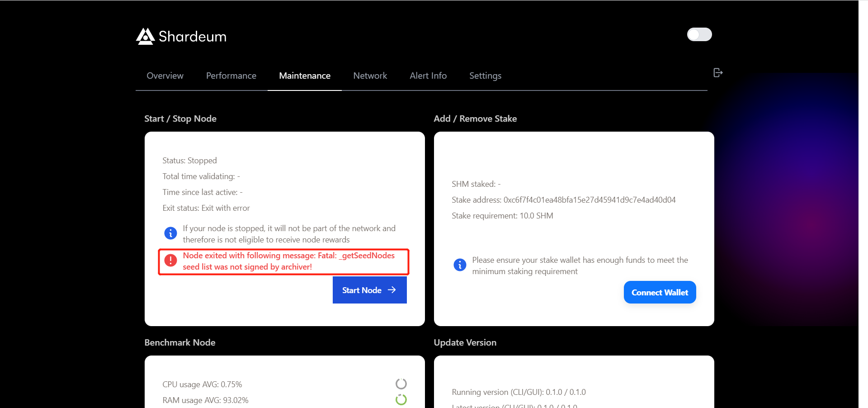Click the node exit error message box

(283, 261)
